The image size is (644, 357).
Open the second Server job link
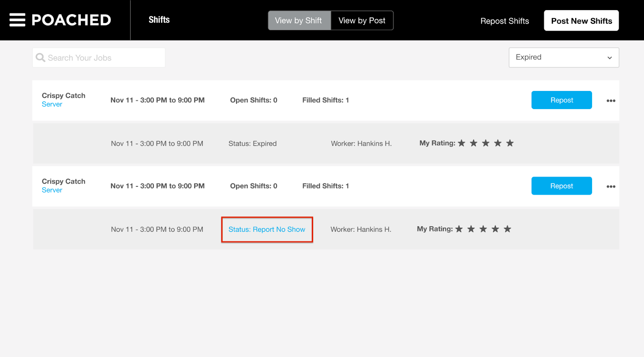point(52,190)
